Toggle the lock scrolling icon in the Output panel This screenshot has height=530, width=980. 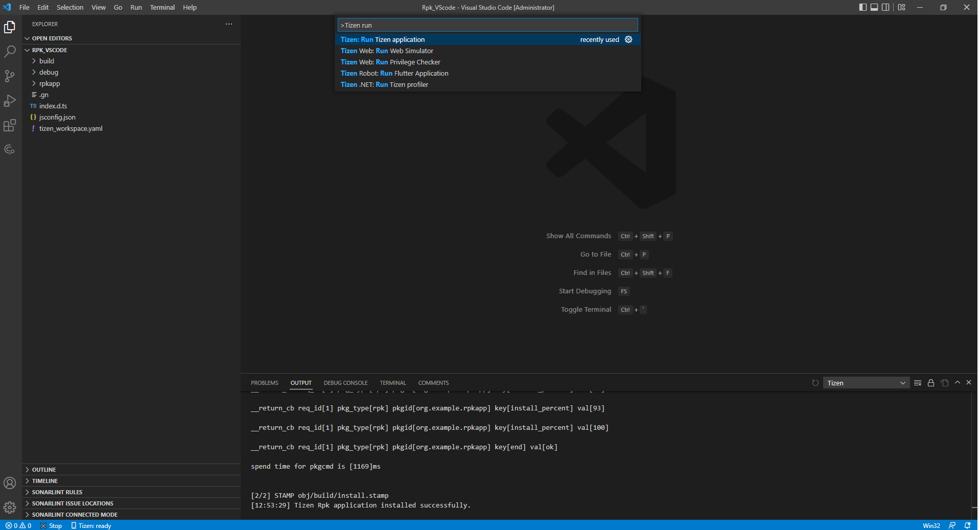click(x=930, y=382)
